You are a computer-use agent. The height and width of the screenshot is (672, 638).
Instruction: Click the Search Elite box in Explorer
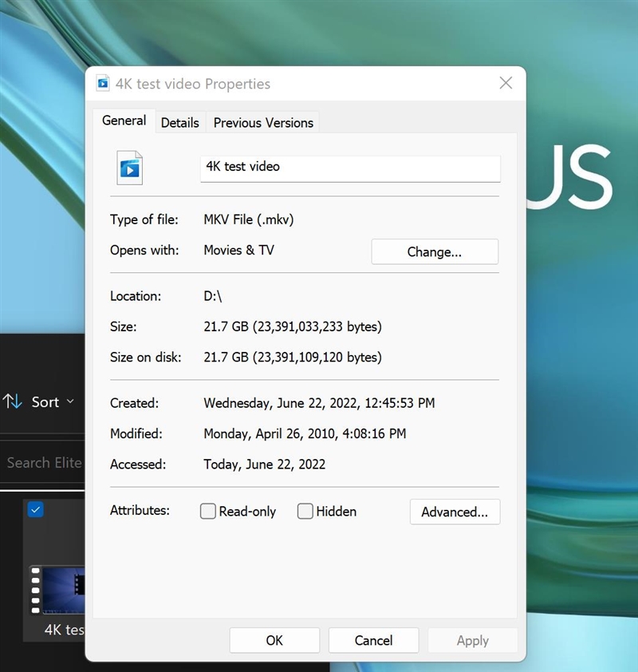(x=43, y=463)
